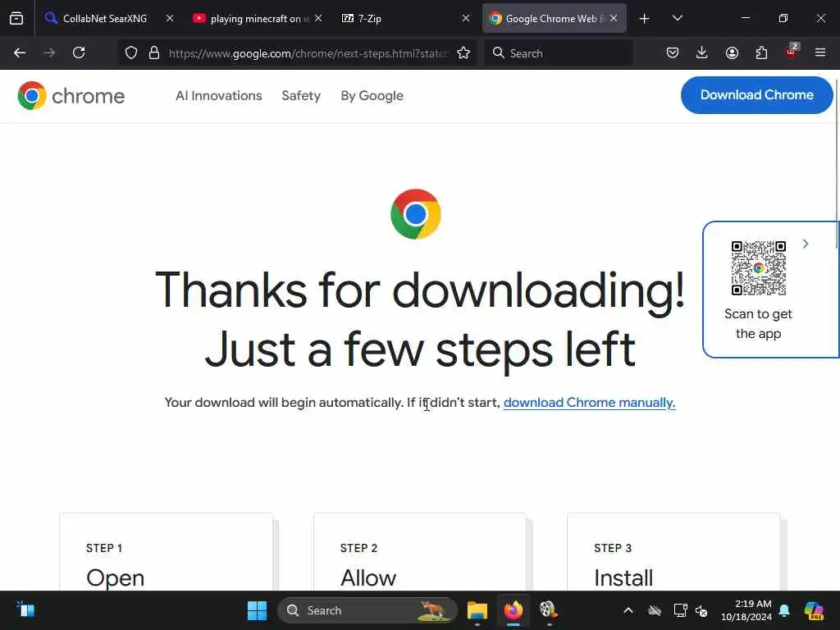Select the Google Chrome Web Browser tab
Image resolution: width=840 pixels, height=630 pixels.
click(x=554, y=18)
